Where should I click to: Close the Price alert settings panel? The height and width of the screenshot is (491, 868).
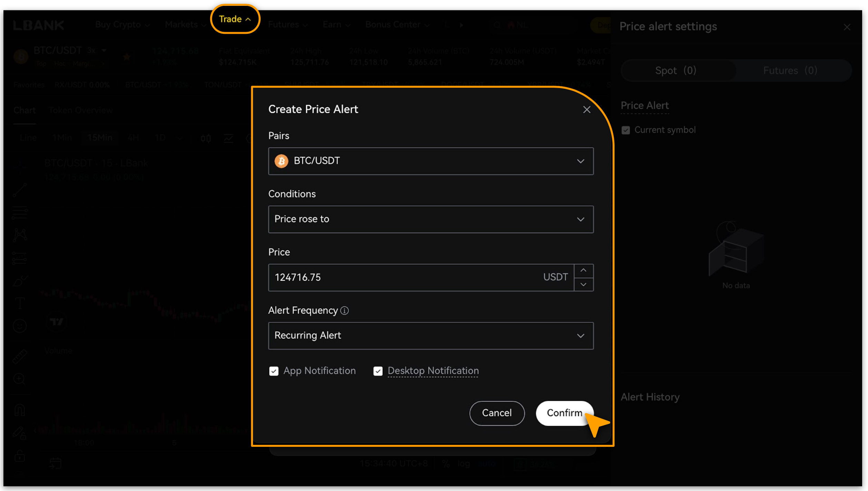pyautogui.click(x=847, y=27)
